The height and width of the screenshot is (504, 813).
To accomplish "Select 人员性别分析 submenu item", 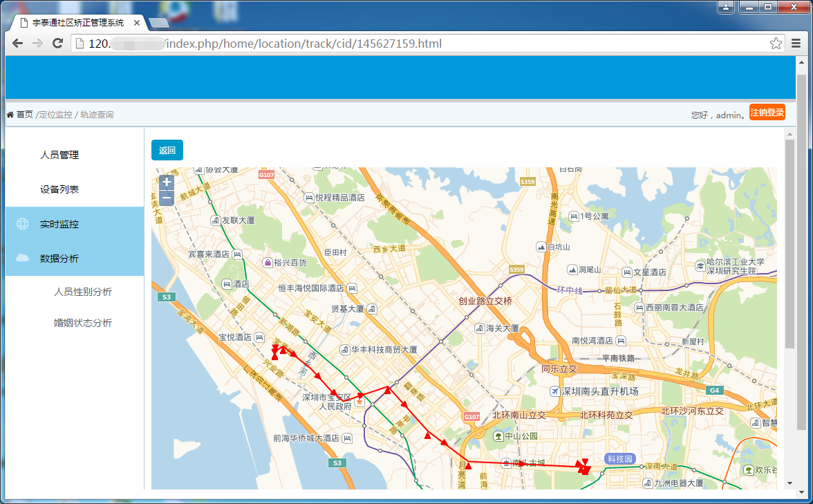I will click(x=83, y=292).
